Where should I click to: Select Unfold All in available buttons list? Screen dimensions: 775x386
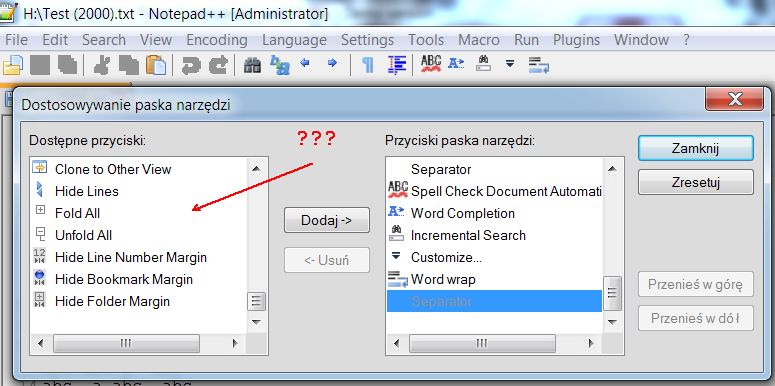138,235
